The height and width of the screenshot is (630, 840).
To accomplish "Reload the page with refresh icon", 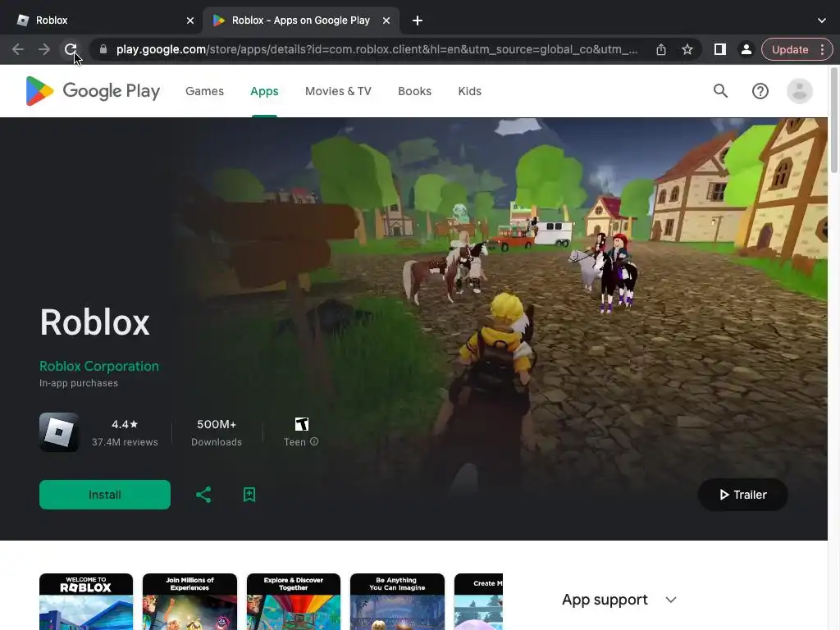I will (x=71, y=49).
